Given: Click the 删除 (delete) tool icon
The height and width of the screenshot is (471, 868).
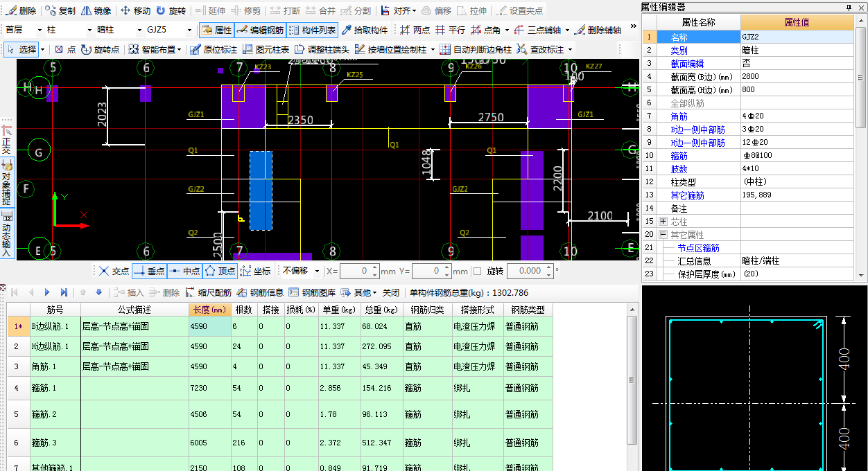Looking at the screenshot, I should coord(21,10).
